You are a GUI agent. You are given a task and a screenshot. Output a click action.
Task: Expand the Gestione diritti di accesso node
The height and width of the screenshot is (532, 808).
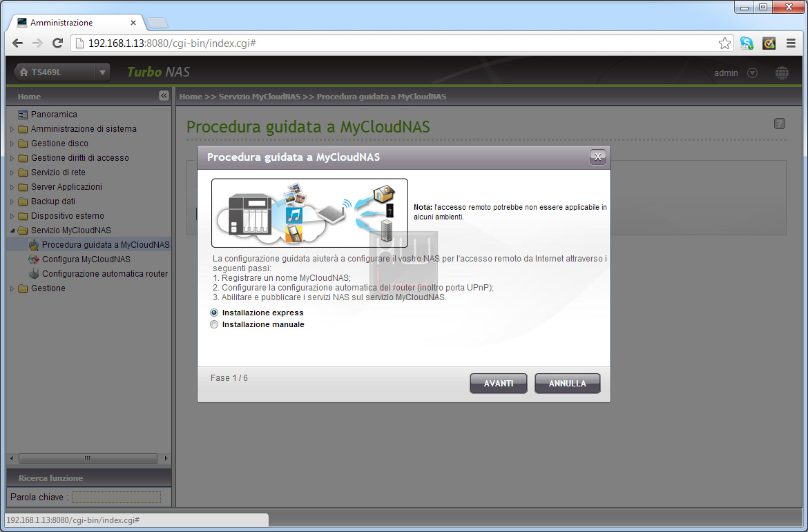12,158
